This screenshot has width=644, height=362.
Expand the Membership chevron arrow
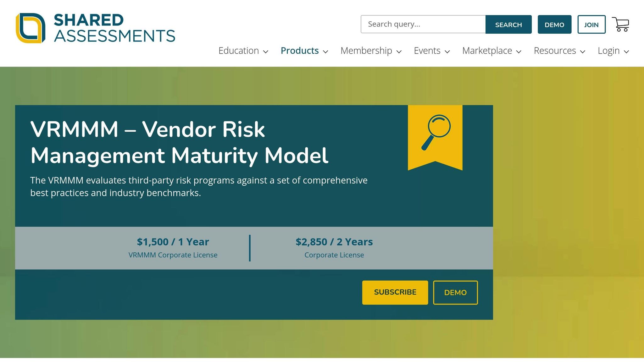pyautogui.click(x=399, y=52)
